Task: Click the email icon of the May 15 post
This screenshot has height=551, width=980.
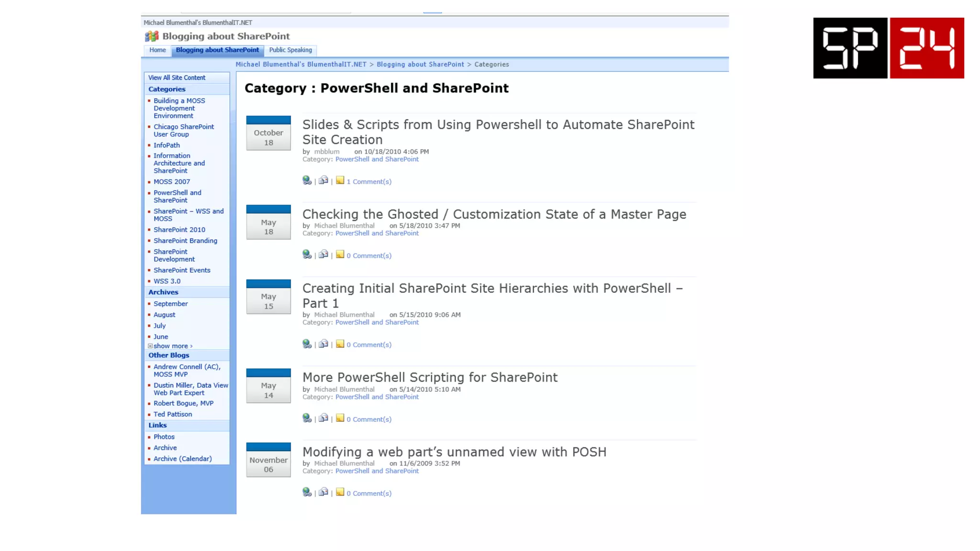Action: pyautogui.click(x=323, y=344)
